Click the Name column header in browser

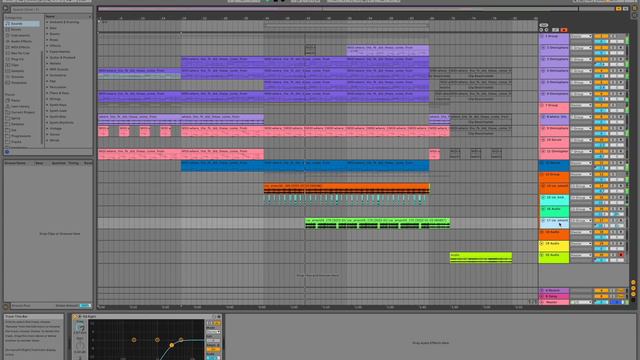(68, 16)
